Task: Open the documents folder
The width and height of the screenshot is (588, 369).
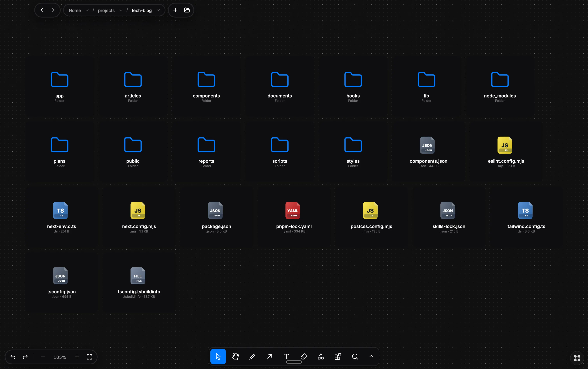Action: [280, 87]
